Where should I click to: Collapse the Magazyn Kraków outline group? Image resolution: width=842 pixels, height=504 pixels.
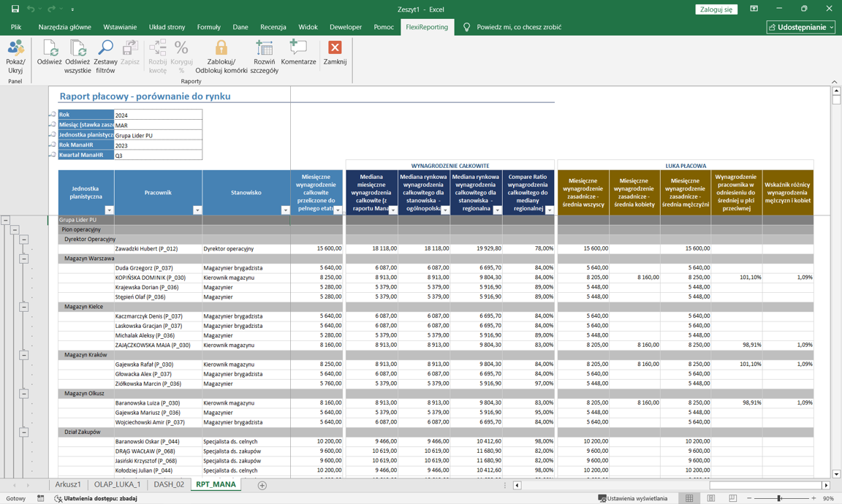click(24, 355)
